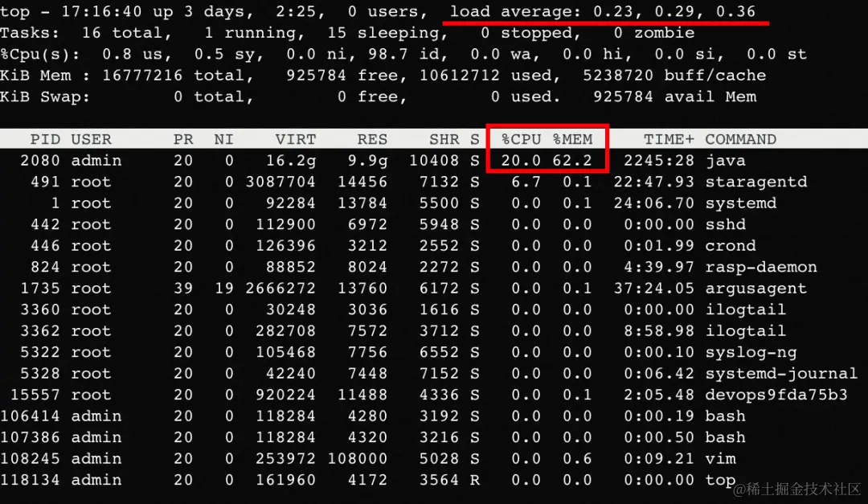This screenshot has width=868, height=504.
Task: Select the systemd command at PID 1
Action: click(741, 203)
